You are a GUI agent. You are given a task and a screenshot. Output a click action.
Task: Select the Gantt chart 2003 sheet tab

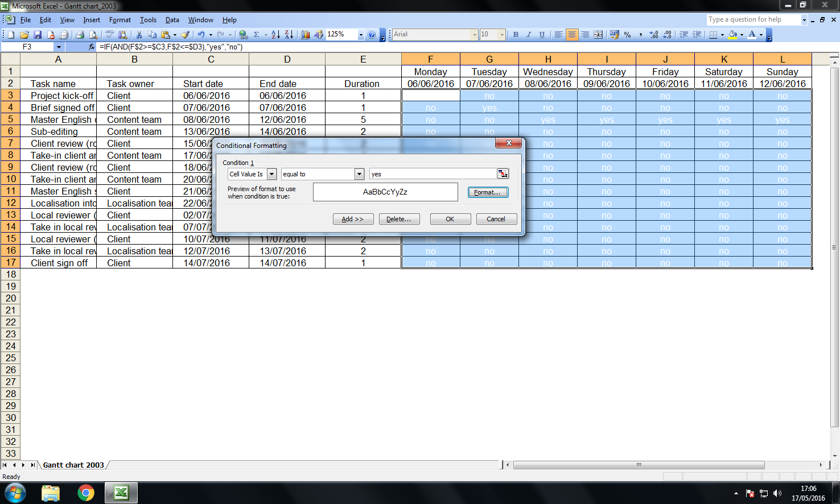coord(74,465)
